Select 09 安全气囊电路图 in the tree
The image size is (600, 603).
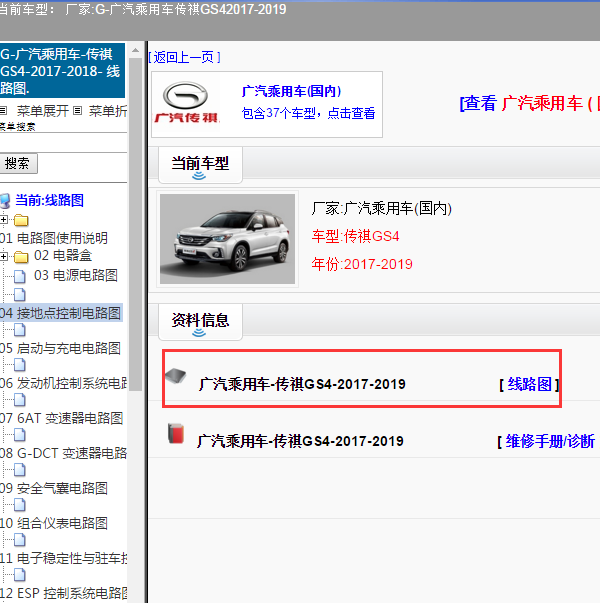coord(54,488)
